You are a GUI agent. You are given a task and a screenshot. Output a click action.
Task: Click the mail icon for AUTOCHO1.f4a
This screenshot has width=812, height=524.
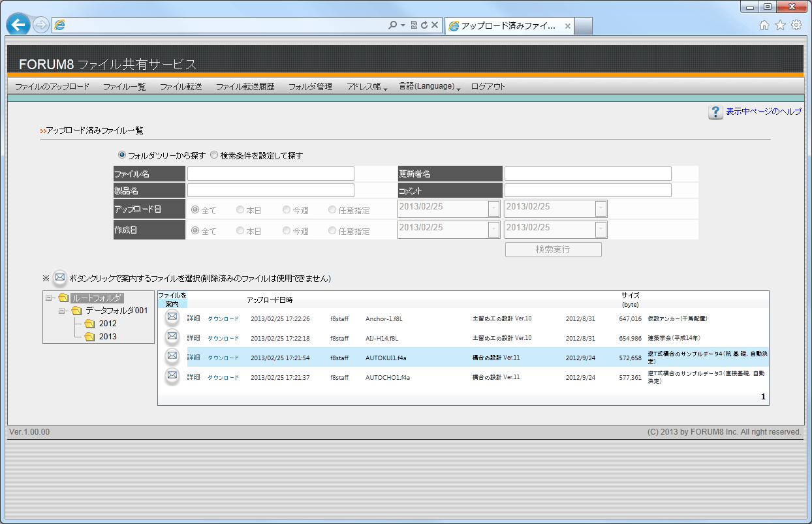pyautogui.click(x=172, y=375)
